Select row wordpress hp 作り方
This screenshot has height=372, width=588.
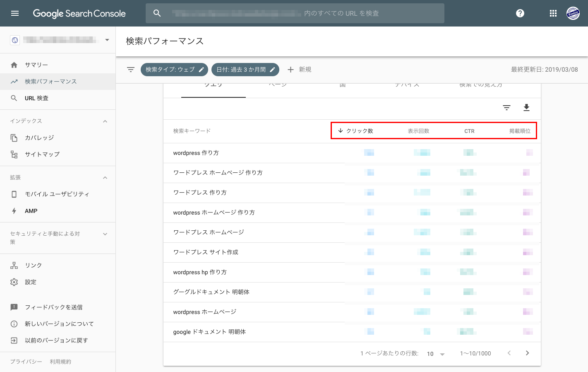[352, 272]
